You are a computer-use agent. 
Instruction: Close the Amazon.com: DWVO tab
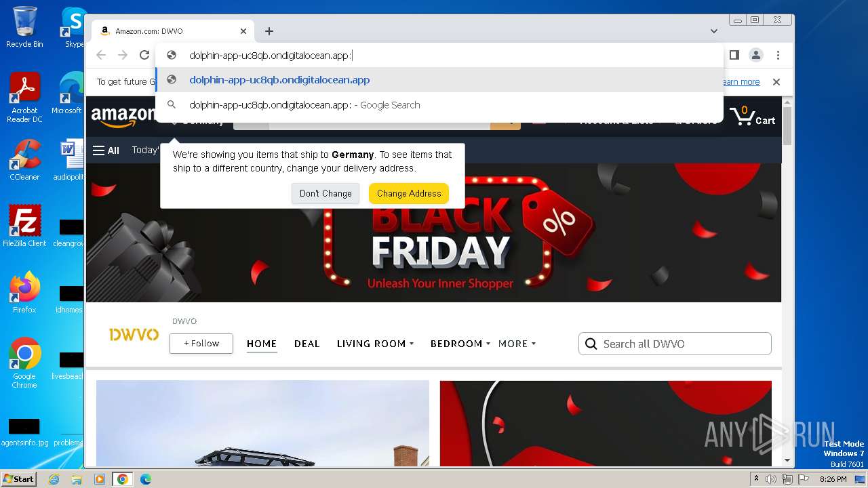pyautogui.click(x=243, y=31)
